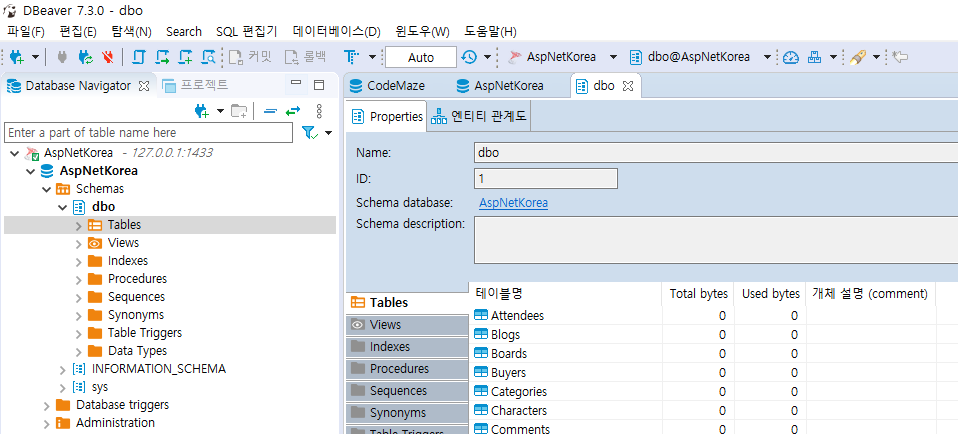
Task: Click the Name field containing dbo
Action: tap(716, 152)
